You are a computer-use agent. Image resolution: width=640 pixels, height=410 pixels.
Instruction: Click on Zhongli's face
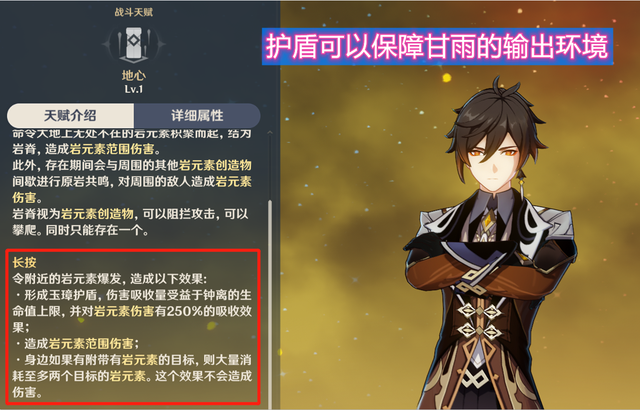(495, 160)
